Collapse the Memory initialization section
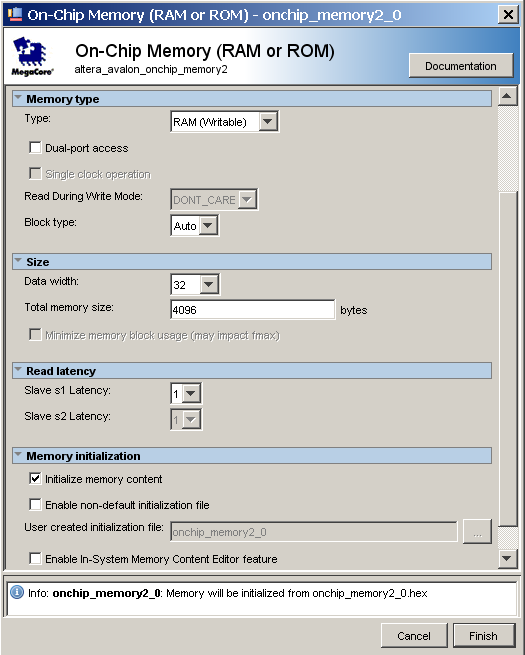Viewport: 525px width, 655px height. point(18,455)
